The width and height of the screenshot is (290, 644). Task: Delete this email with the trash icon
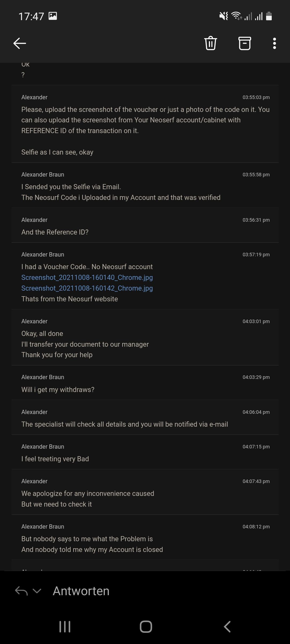[211, 43]
